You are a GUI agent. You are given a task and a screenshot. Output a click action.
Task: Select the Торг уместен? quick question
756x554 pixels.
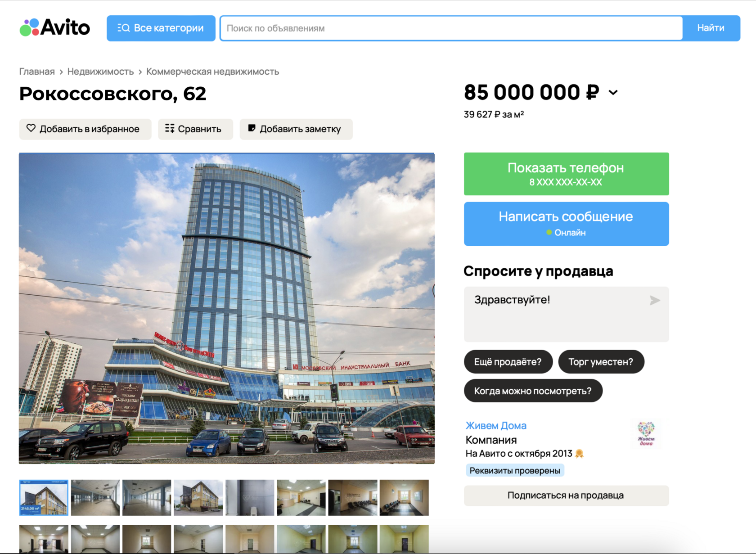[601, 362]
